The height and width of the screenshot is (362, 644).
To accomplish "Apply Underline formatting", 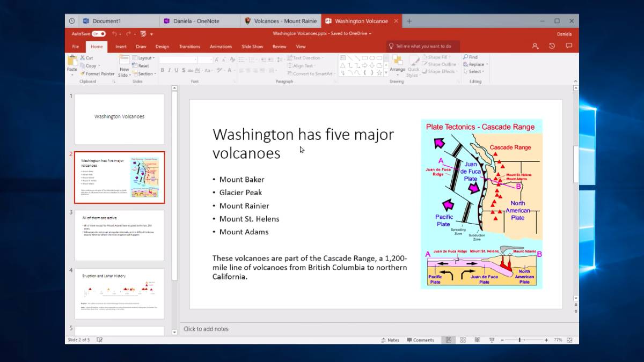I will tap(176, 70).
